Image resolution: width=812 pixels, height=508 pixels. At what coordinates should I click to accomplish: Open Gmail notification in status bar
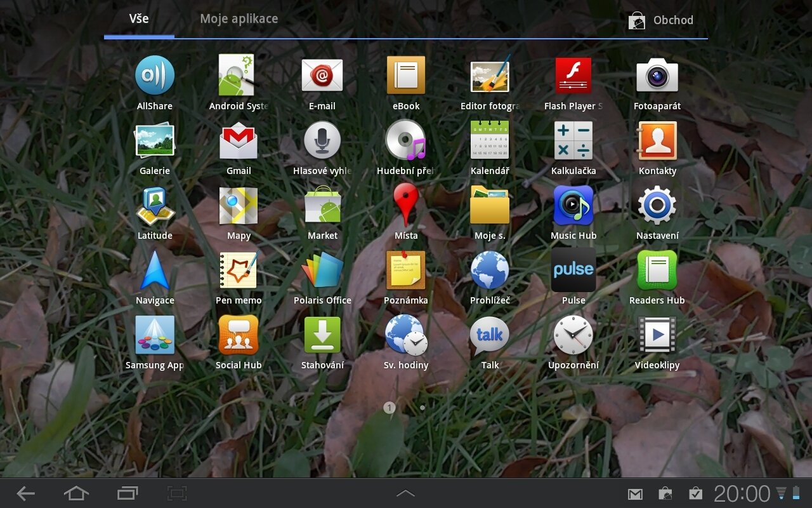coord(635,494)
